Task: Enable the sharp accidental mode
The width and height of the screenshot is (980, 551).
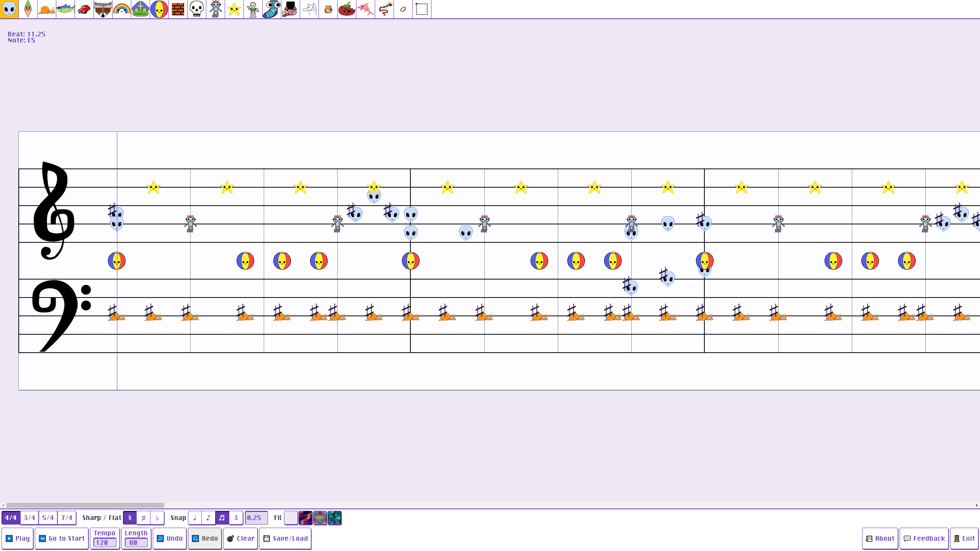Action: coord(144,518)
